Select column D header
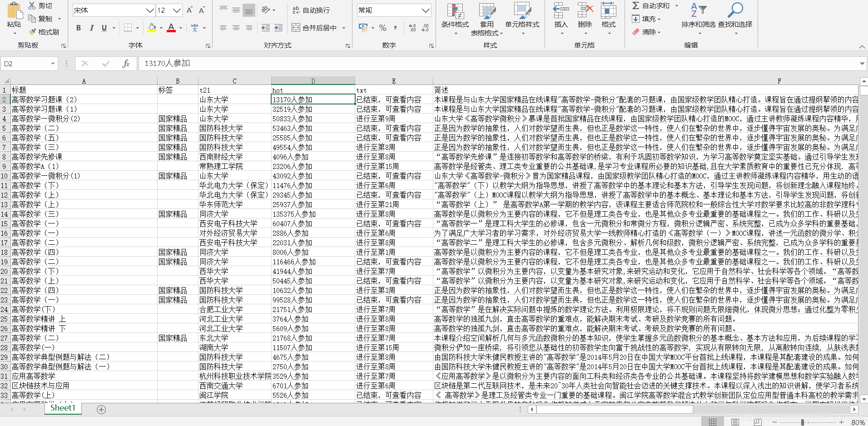The width and height of the screenshot is (868, 426). coord(313,81)
